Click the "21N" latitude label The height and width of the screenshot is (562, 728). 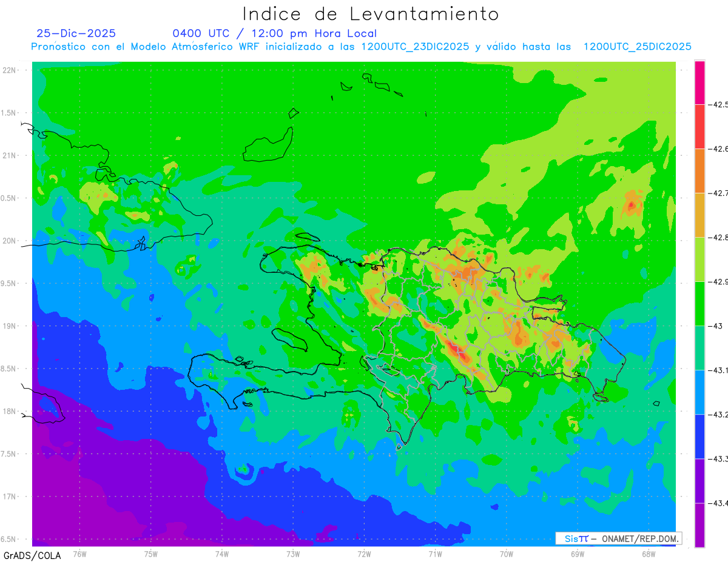coord(10,155)
